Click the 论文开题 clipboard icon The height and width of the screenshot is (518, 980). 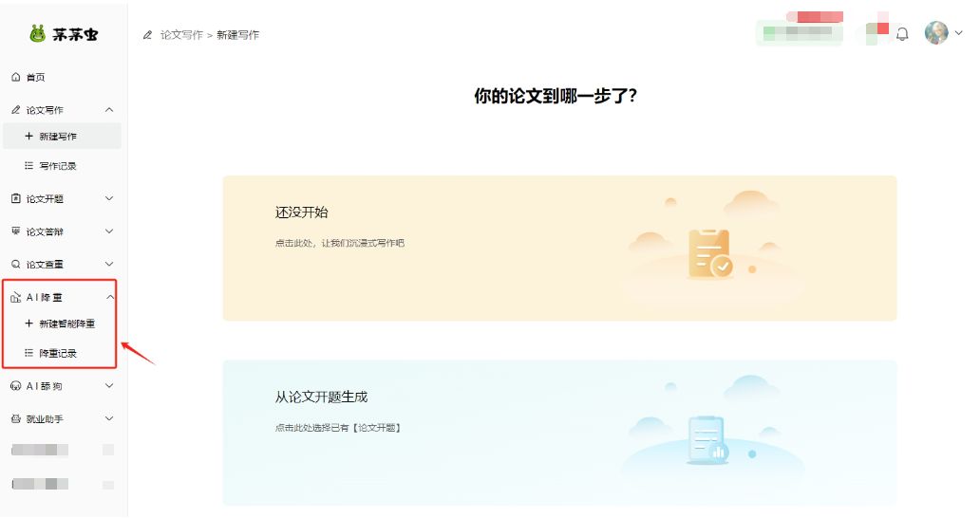tap(16, 198)
